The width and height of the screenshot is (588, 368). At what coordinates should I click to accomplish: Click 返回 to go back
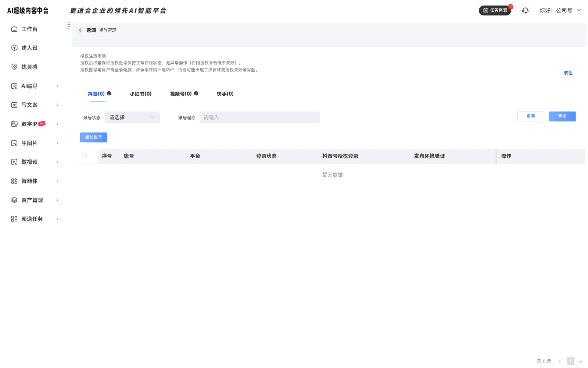(91, 30)
